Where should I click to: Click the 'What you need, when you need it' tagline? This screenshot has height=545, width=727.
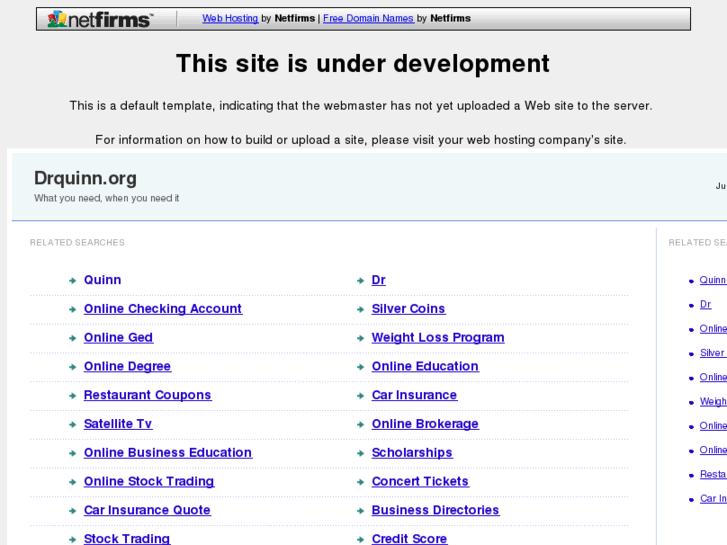coord(107,198)
